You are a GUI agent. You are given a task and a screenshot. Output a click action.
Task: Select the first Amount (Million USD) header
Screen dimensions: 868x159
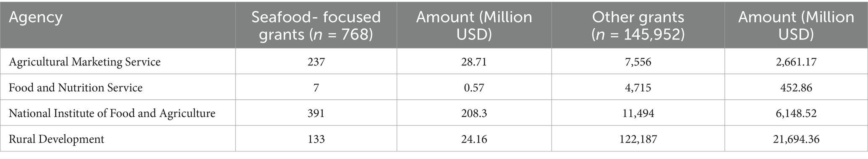tap(474, 25)
